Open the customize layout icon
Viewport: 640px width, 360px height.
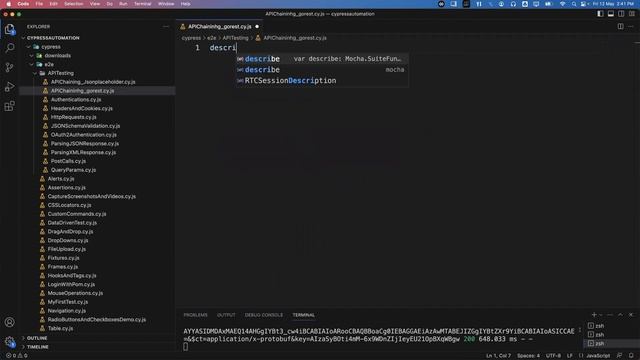[x=632, y=14]
